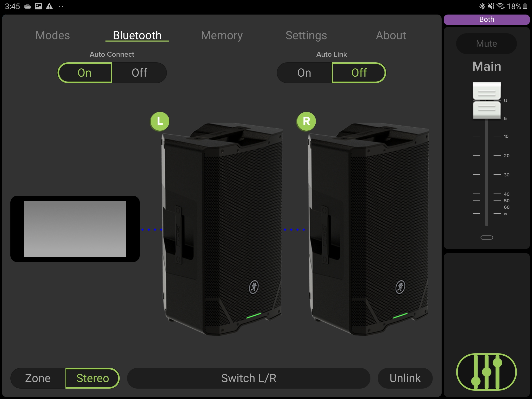The width and height of the screenshot is (532, 399).
Task: Mute the Main output
Action: click(486, 44)
